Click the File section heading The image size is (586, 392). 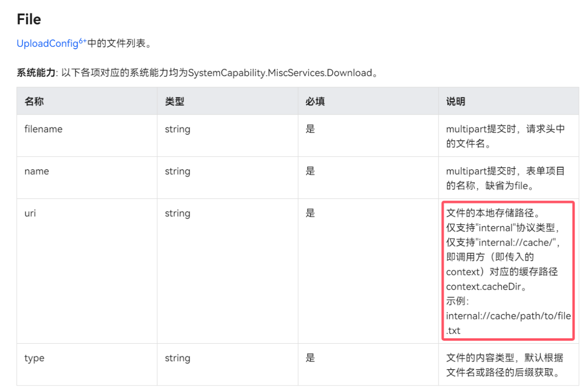(x=29, y=19)
